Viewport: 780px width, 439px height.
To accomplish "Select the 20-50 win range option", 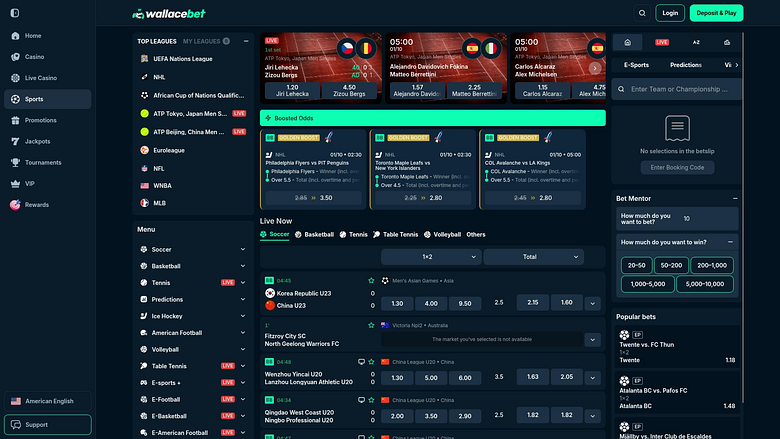I will pos(636,265).
